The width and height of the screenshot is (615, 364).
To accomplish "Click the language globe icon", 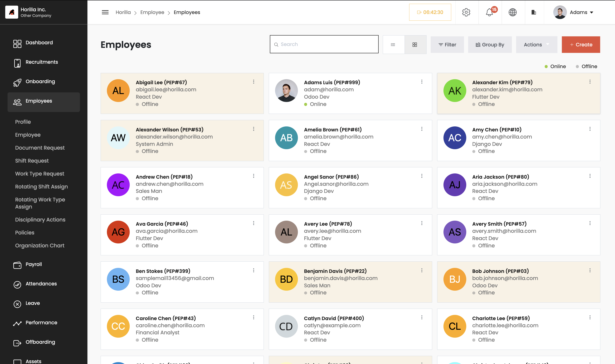I will 513,12.
